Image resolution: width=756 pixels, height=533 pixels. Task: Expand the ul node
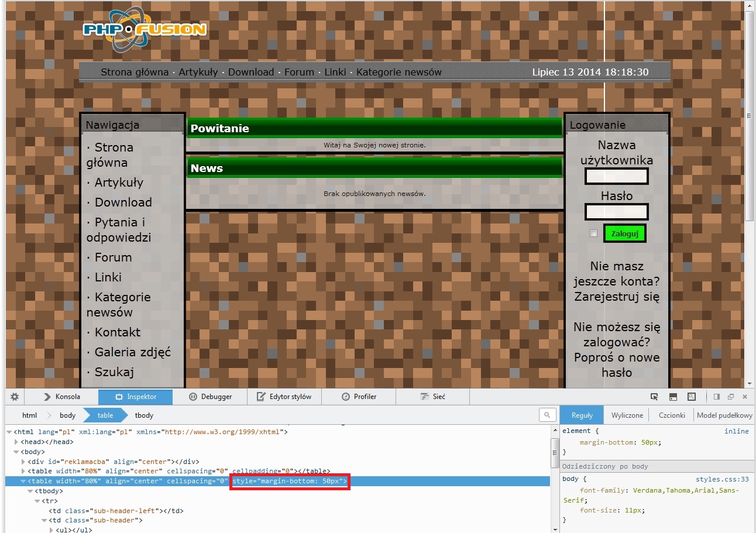point(51,530)
